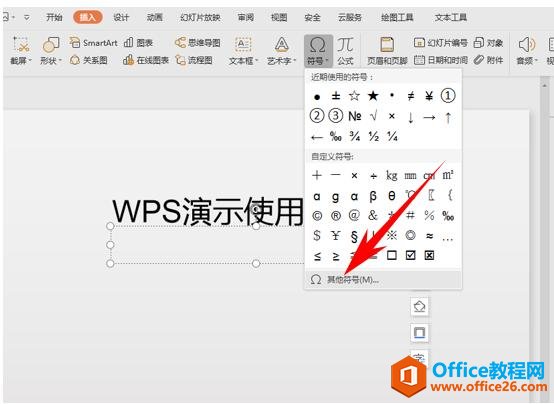Switch to the 设计 tab
Viewport: 554px width, 404px height.
(x=121, y=17)
